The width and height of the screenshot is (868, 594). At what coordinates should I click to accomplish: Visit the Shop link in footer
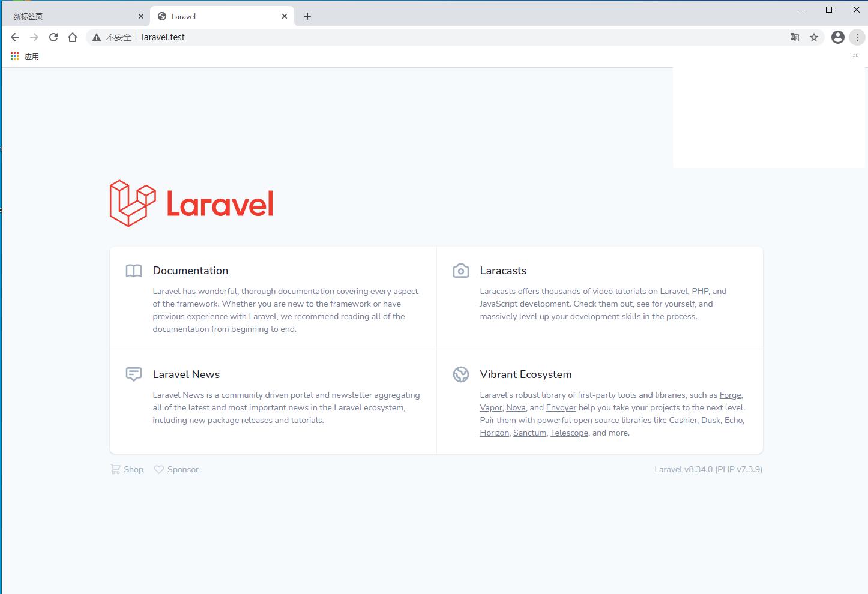133,469
